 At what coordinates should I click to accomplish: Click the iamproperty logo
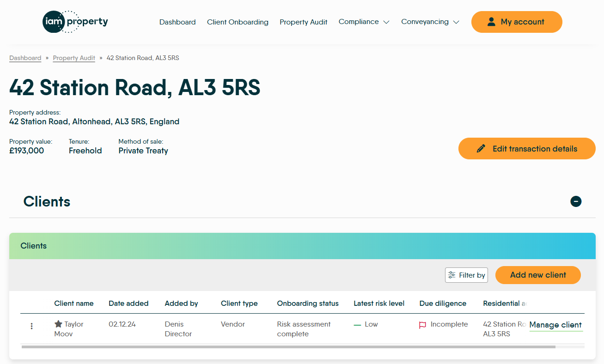pos(75,22)
